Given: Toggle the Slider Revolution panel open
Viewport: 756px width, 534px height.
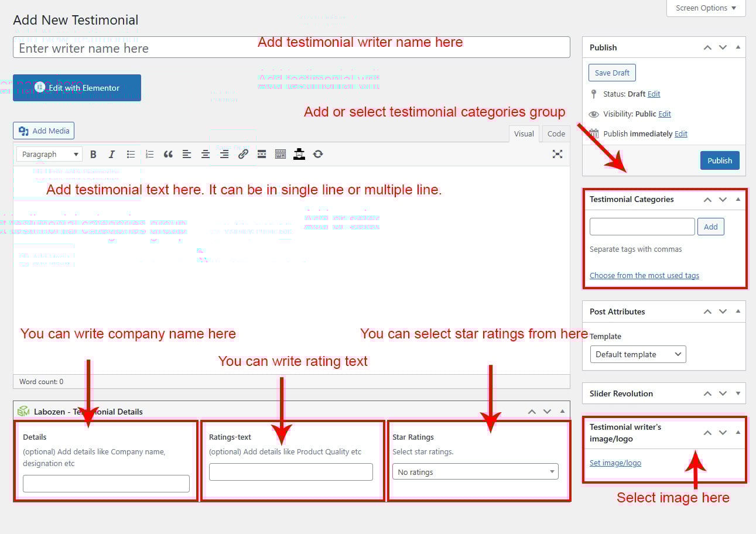Looking at the screenshot, I should pos(738,393).
